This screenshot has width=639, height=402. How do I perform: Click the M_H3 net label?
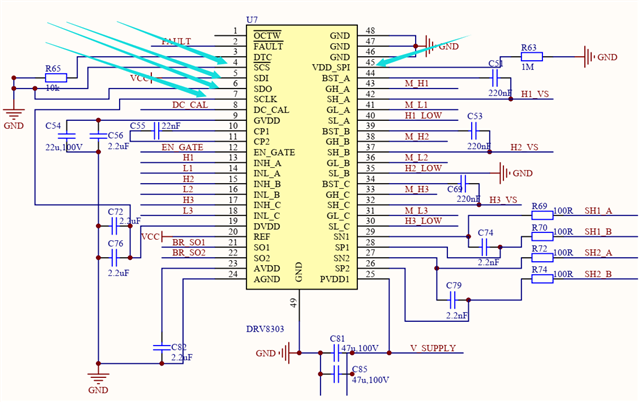416,189
